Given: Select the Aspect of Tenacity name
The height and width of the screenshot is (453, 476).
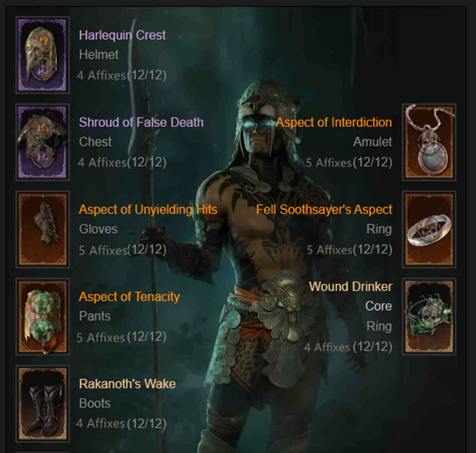Looking at the screenshot, I should click(x=129, y=297).
